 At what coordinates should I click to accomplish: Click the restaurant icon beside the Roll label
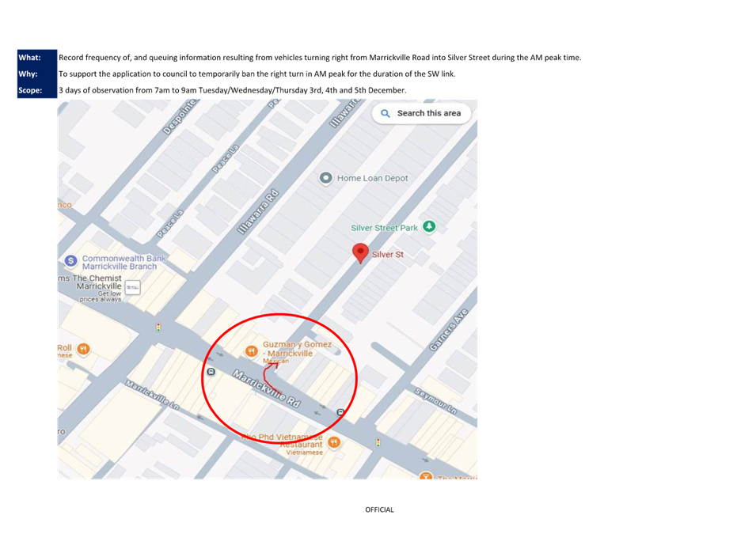(x=83, y=349)
